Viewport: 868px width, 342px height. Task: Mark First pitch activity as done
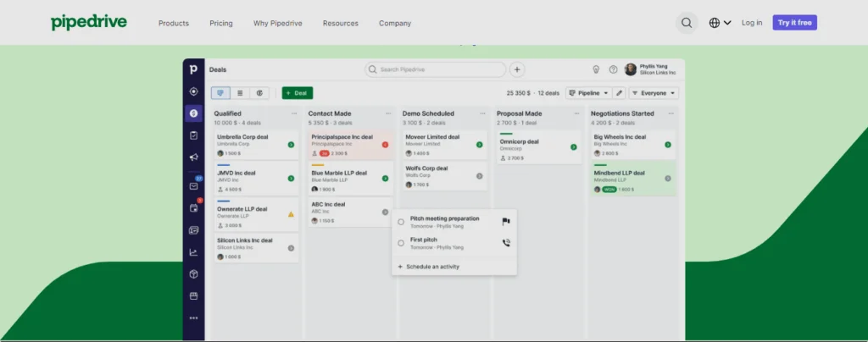401,243
